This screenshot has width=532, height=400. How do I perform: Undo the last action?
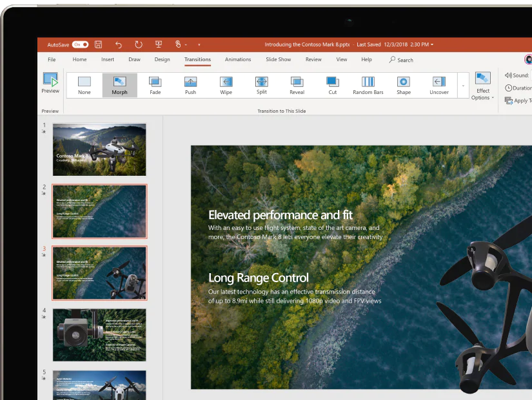pyautogui.click(x=118, y=44)
